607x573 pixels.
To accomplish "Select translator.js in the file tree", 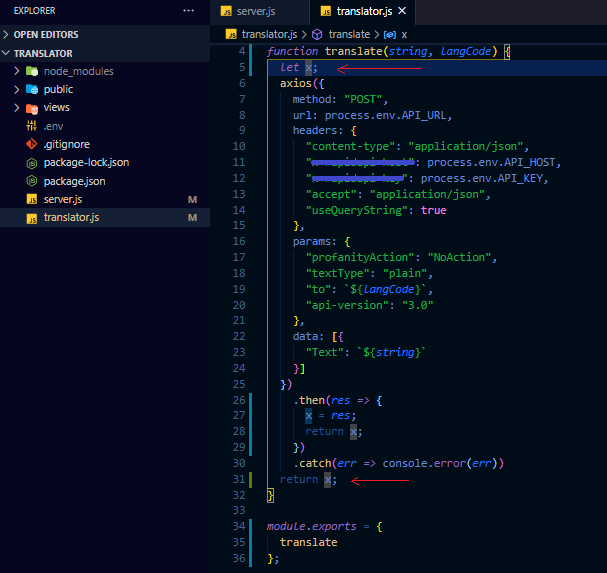I will pos(71,217).
